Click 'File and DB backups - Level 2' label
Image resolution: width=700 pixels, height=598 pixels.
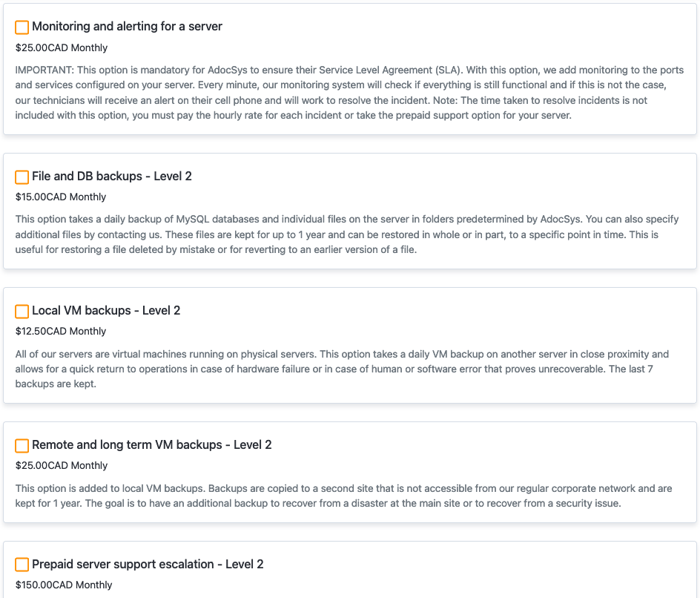click(112, 177)
